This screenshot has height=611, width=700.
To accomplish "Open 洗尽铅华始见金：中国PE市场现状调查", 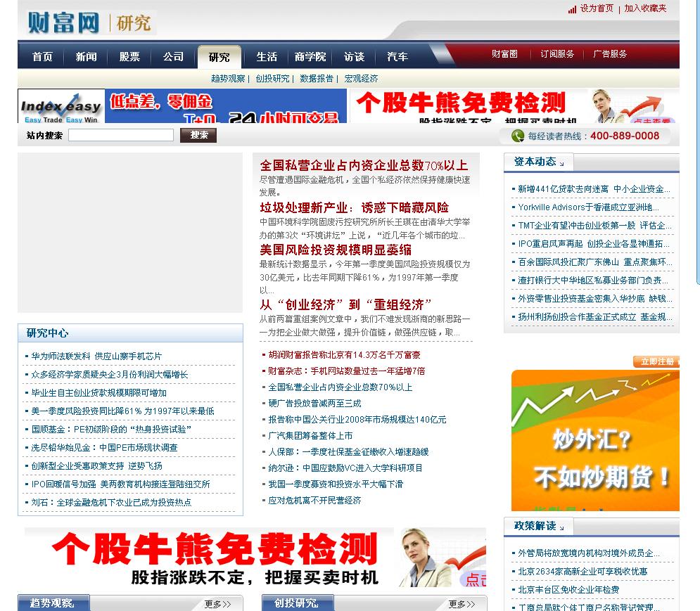I will (x=104, y=448).
